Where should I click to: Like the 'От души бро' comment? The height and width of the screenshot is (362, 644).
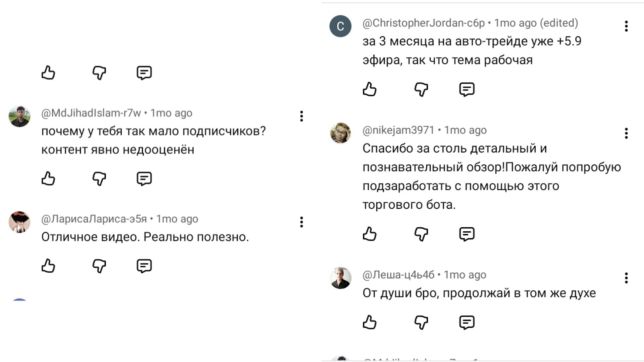369,322
